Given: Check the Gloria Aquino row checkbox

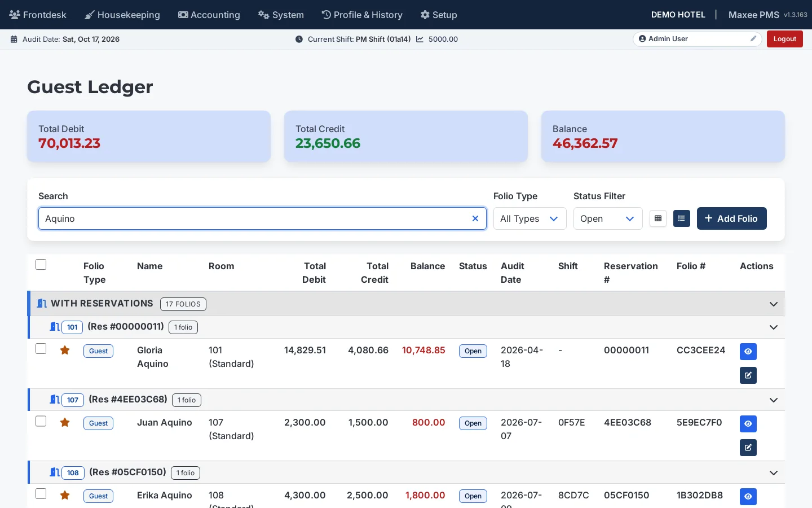Looking at the screenshot, I should [x=41, y=349].
